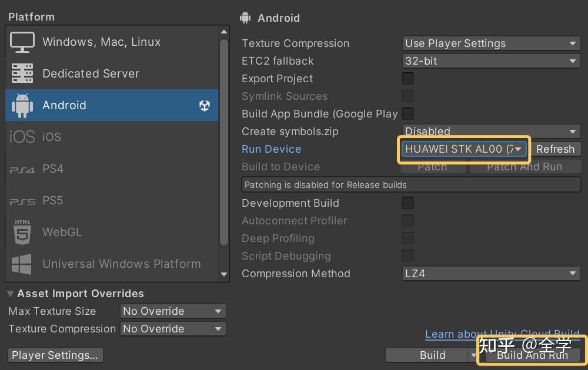Click the Unity logo beside Android platform
This screenshot has width=588, height=370.
pos(205,106)
